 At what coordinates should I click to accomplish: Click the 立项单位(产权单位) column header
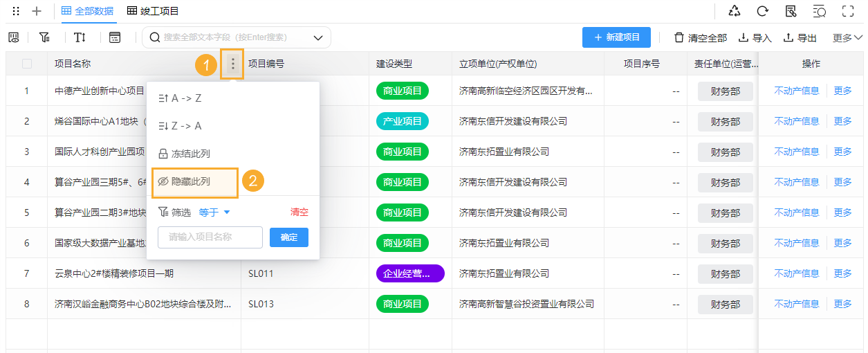click(498, 64)
